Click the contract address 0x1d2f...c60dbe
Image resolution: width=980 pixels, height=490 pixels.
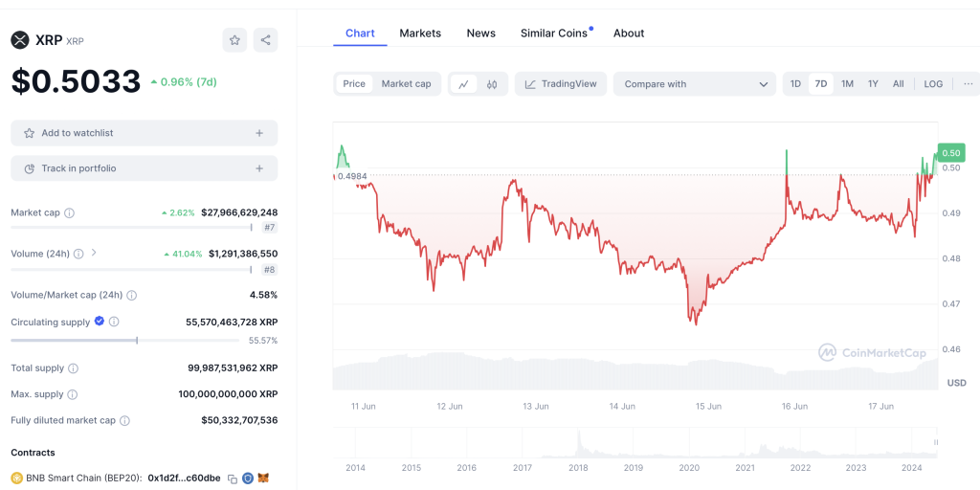pyautogui.click(x=185, y=479)
